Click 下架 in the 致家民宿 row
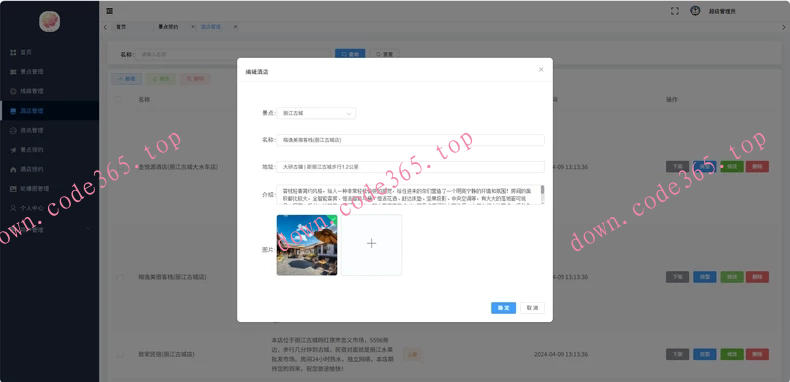The width and height of the screenshot is (790, 382). (677, 354)
